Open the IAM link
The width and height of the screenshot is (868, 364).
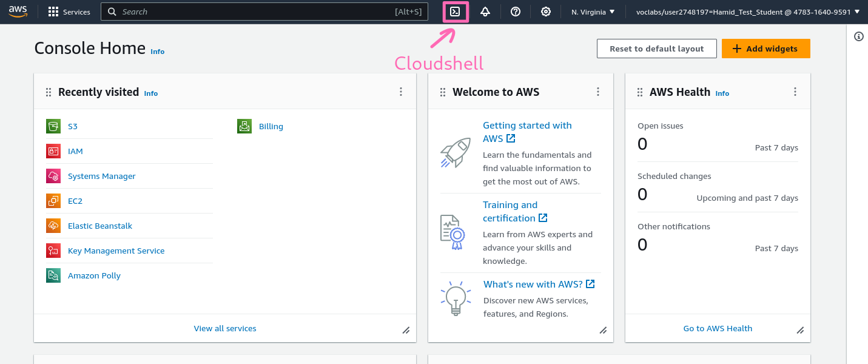75,151
